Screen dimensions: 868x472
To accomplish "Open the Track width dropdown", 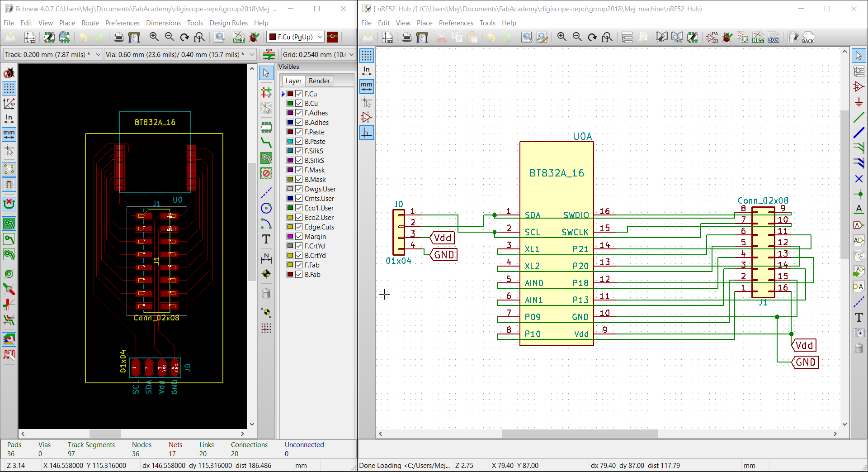I will click(52, 55).
